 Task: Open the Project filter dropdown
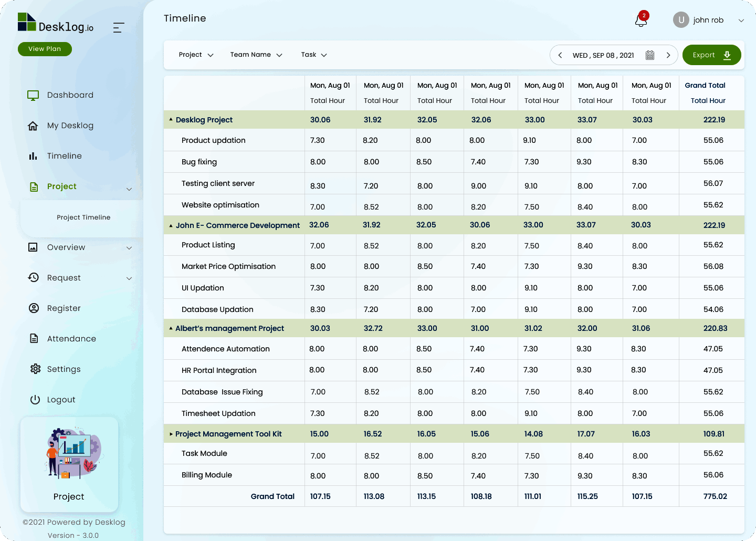196,55
